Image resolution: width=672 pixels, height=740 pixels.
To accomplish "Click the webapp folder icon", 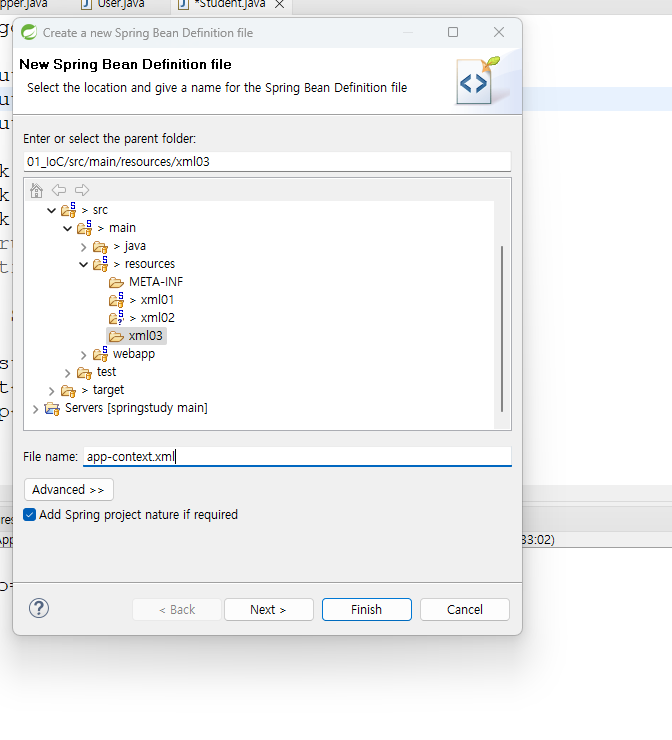I will click(x=101, y=354).
